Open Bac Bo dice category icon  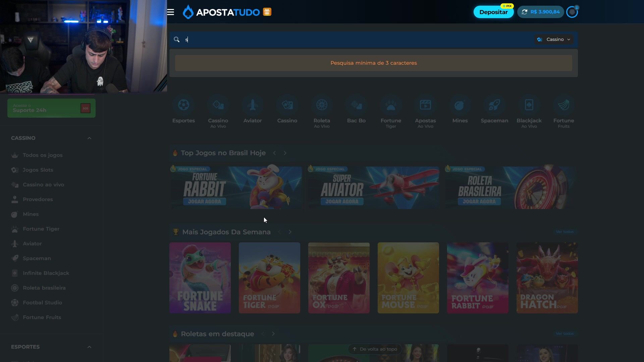pos(356,105)
